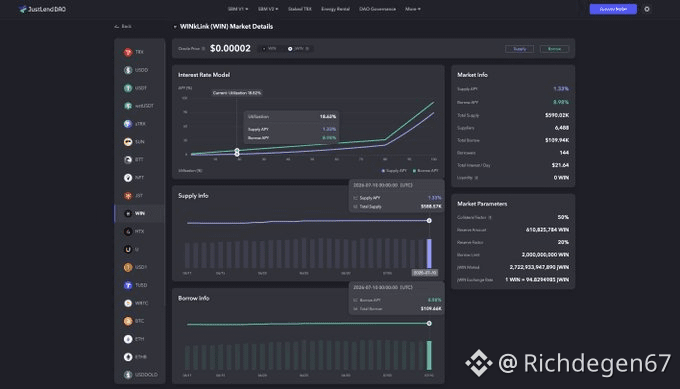This screenshot has width=680, height=389.
Task: Expand the SBM V2 dropdown menu
Action: [268, 9]
